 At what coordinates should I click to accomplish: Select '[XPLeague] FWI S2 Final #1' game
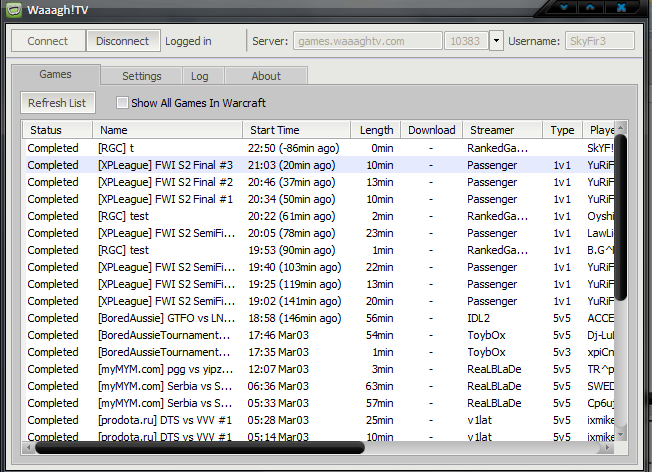coord(319,199)
